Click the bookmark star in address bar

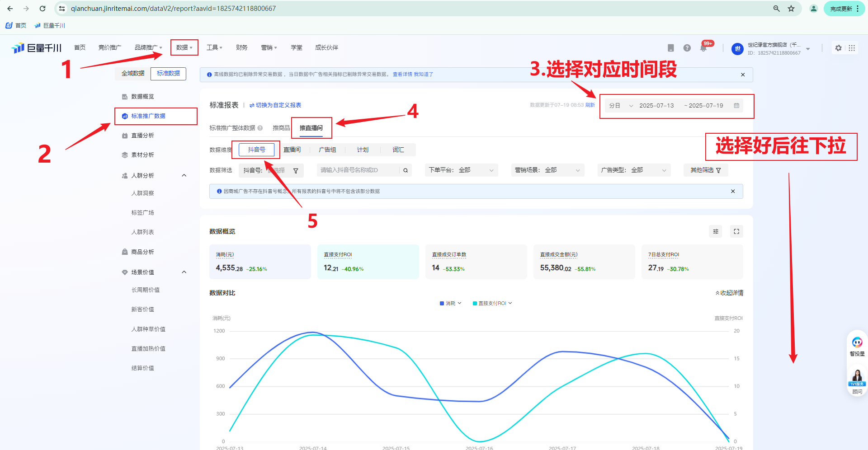click(791, 9)
